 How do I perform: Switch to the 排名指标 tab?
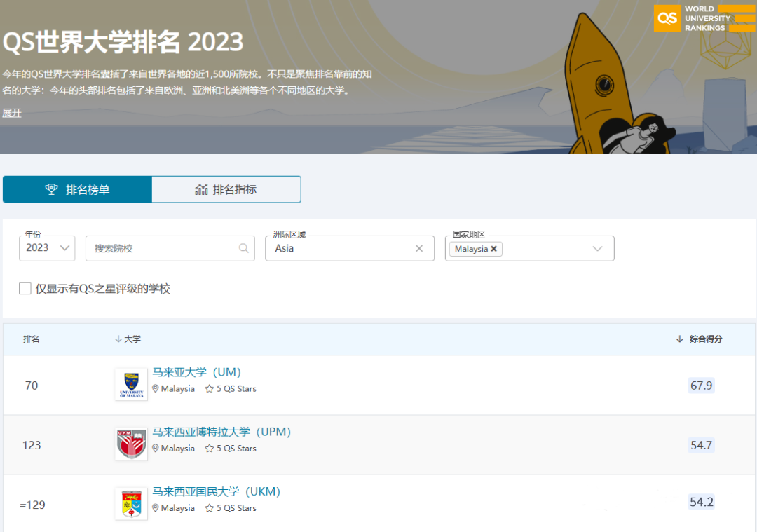(226, 189)
